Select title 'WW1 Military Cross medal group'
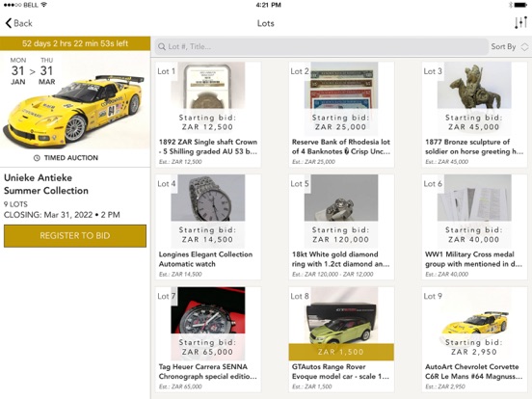The width and height of the screenshot is (532, 399). click(x=473, y=259)
